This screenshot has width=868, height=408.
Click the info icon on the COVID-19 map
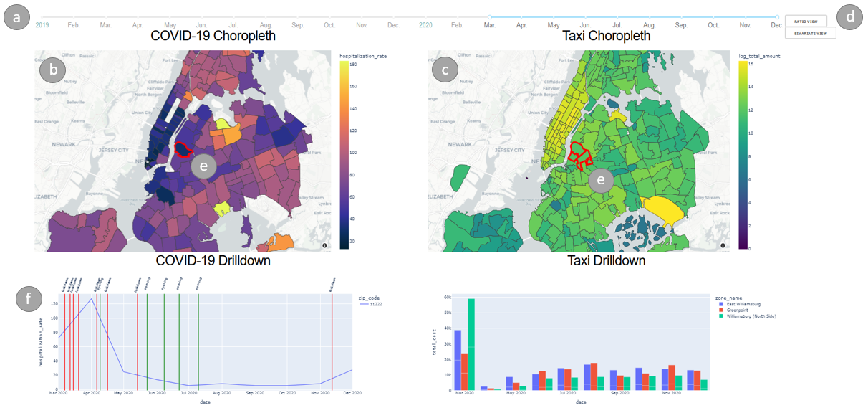[324, 245]
